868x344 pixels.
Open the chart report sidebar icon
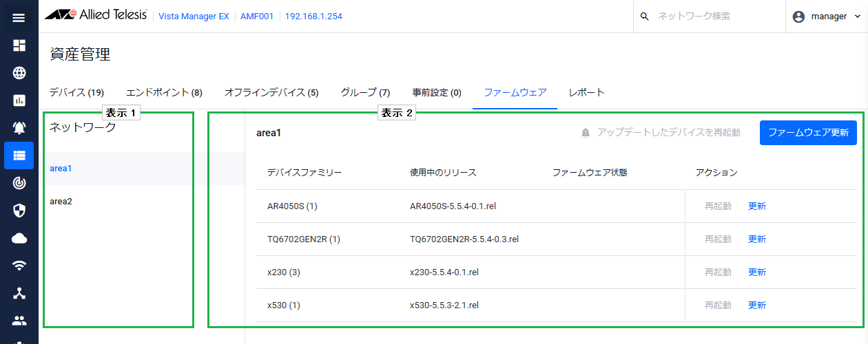(x=19, y=100)
